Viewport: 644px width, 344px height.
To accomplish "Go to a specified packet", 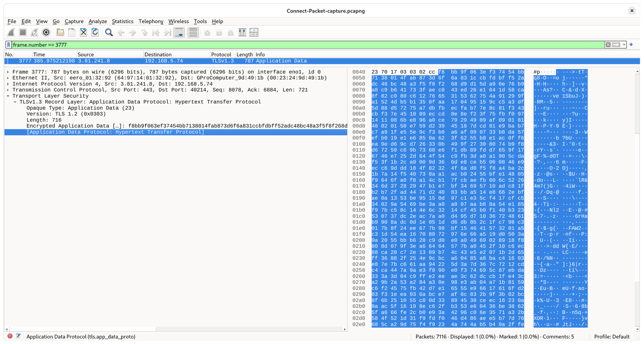I will click(x=144, y=32).
